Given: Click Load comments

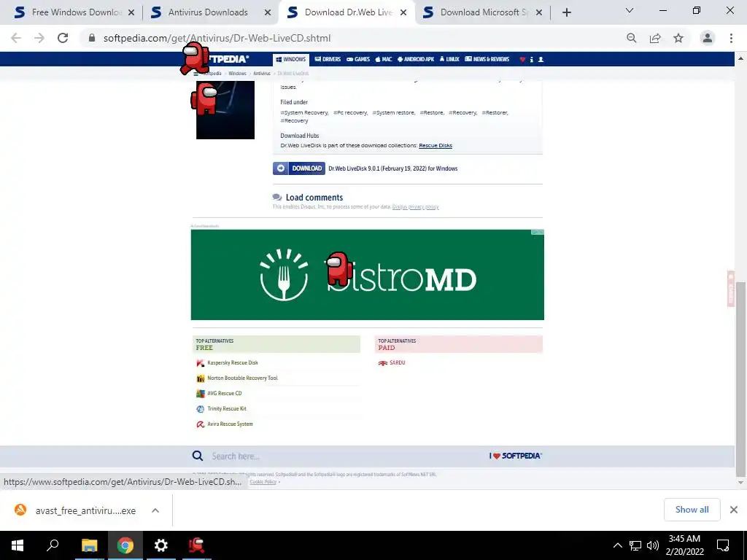Looking at the screenshot, I should click(x=314, y=198).
